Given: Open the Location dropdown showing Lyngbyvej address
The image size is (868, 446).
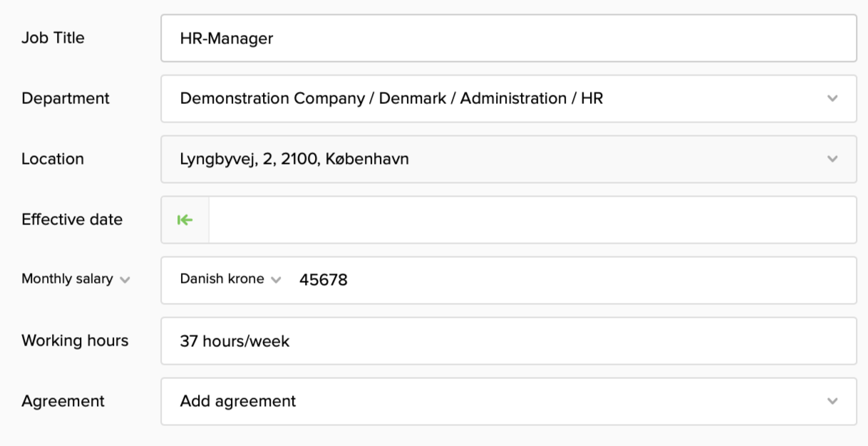Looking at the screenshot, I should pyautogui.click(x=499, y=159).
